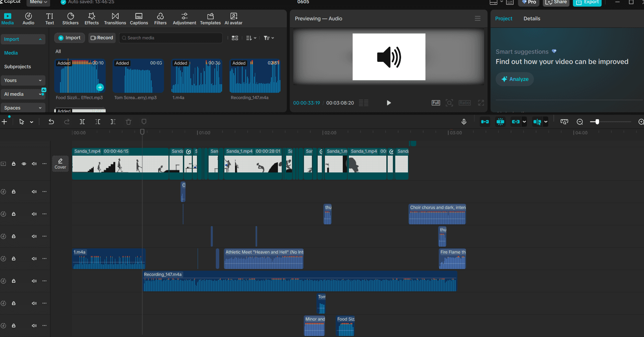Viewport: 644px width, 337px height.
Task: Zoom out the timeline
Action: point(580,122)
